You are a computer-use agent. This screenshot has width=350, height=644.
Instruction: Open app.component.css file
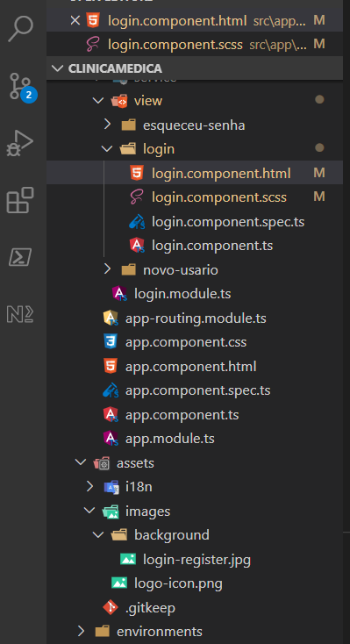pyautogui.click(x=186, y=342)
